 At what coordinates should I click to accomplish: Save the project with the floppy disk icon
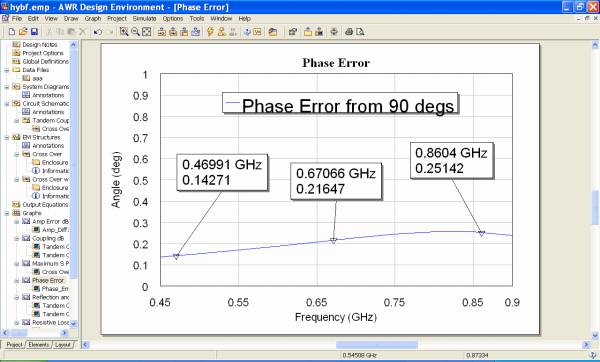coord(34,32)
